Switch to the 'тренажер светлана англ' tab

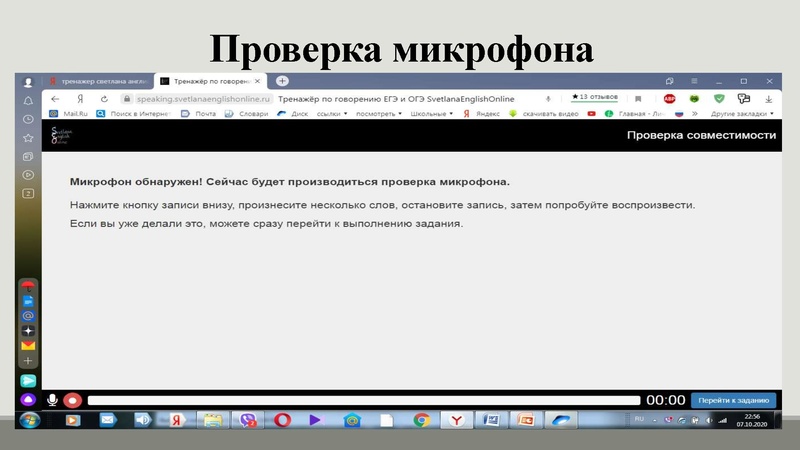(x=99, y=81)
